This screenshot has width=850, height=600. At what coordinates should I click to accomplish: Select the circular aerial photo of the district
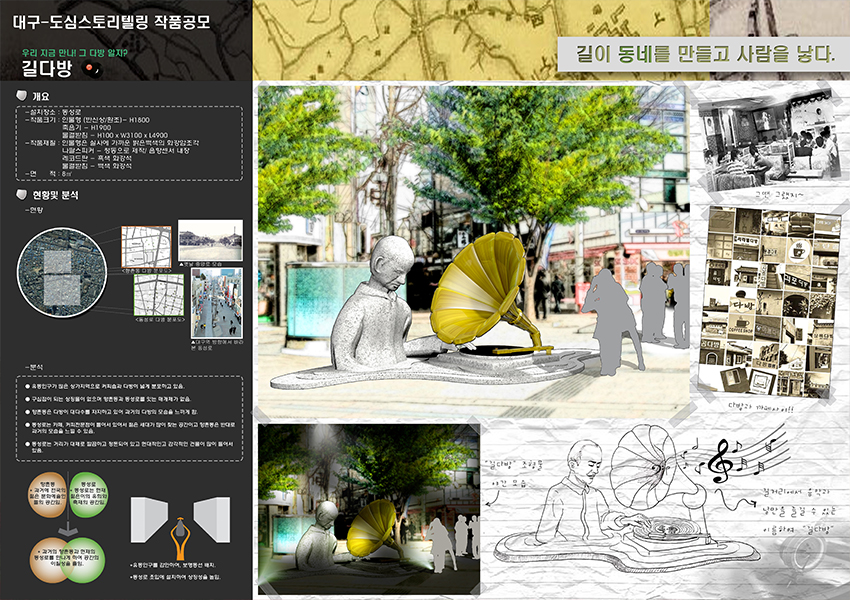[x=62, y=273]
